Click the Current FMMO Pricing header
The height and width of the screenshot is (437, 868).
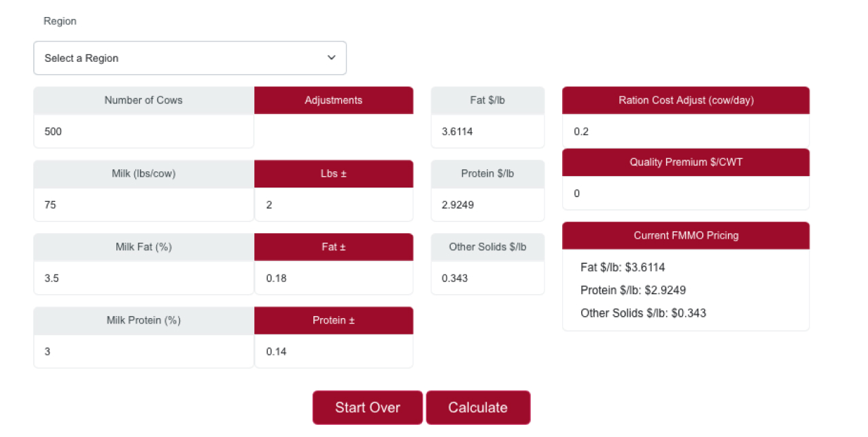tap(686, 235)
